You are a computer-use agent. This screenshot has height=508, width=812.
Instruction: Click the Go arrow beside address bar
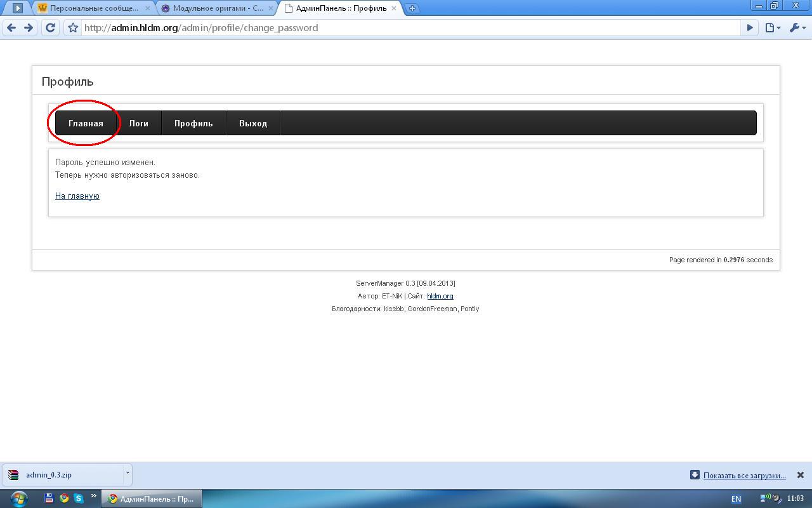coord(750,28)
